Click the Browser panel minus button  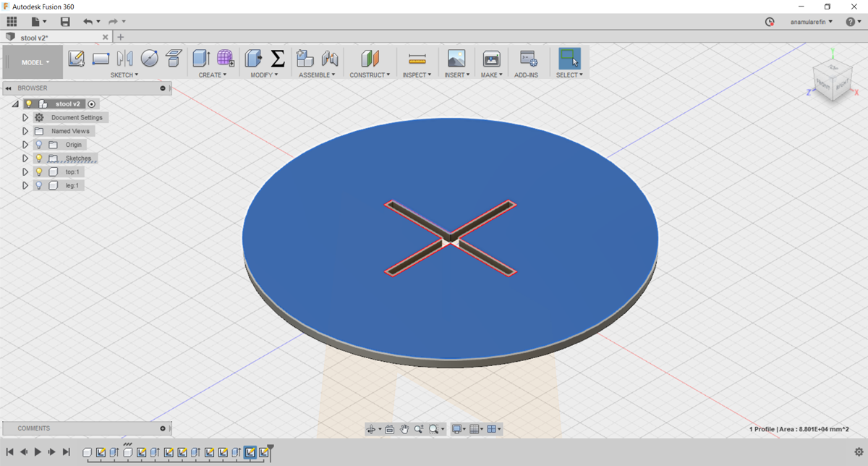click(x=163, y=88)
